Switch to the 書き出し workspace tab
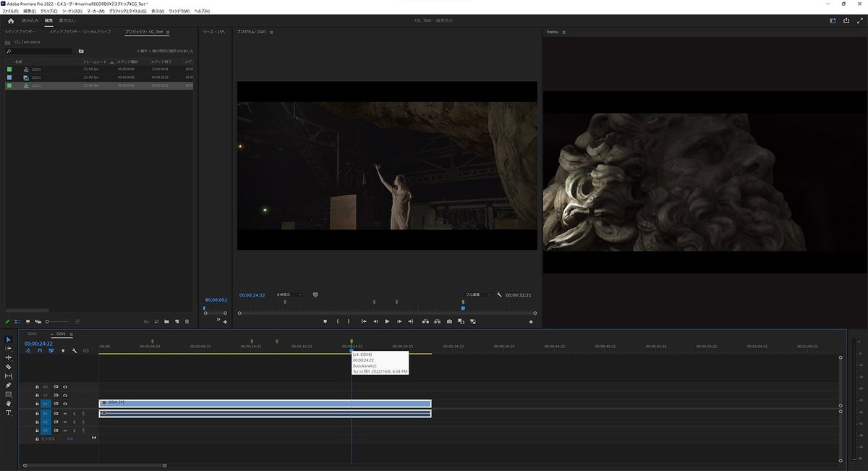This screenshot has height=471, width=868. (x=67, y=21)
